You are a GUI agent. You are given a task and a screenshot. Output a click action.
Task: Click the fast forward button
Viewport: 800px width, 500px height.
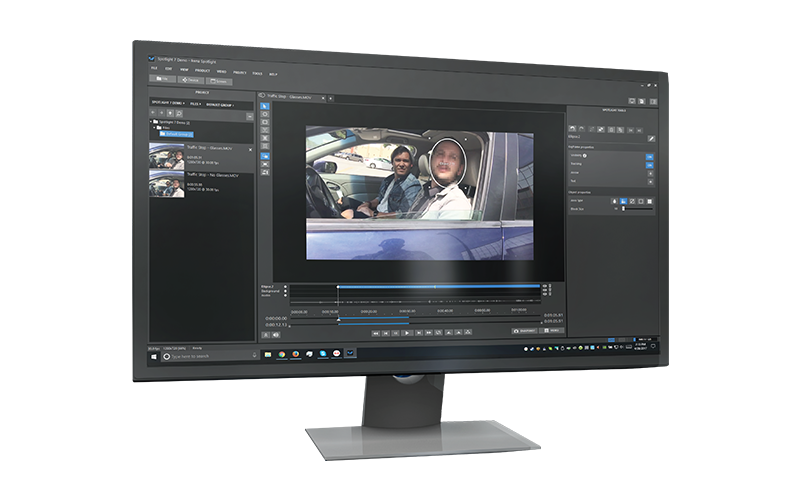pyautogui.click(x=429, y=333)
